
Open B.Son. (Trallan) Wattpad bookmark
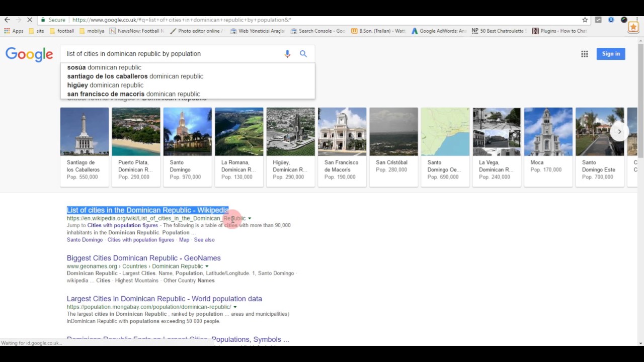(x=378, y=31)
